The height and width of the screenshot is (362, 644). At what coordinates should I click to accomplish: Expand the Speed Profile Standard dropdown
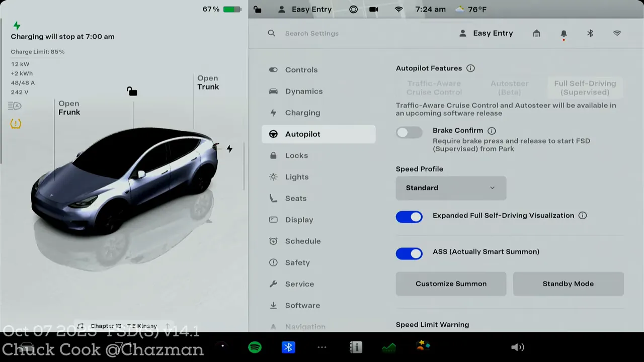pos(451,188)
